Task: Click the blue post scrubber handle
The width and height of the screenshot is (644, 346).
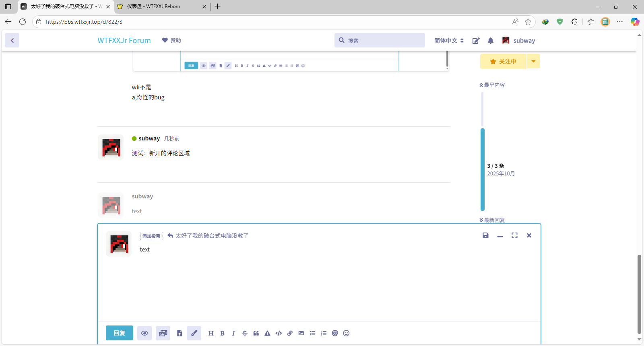Action: coord(483,169)
